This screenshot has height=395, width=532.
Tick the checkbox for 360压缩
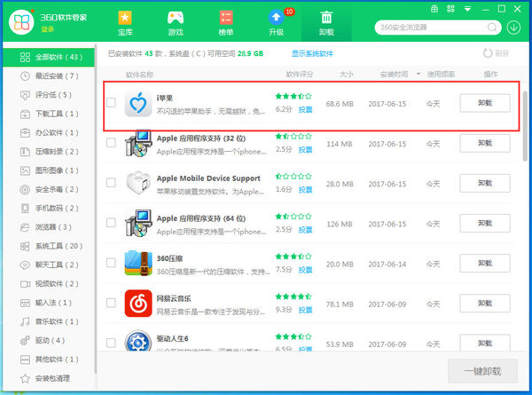click(x=111, y=263)
